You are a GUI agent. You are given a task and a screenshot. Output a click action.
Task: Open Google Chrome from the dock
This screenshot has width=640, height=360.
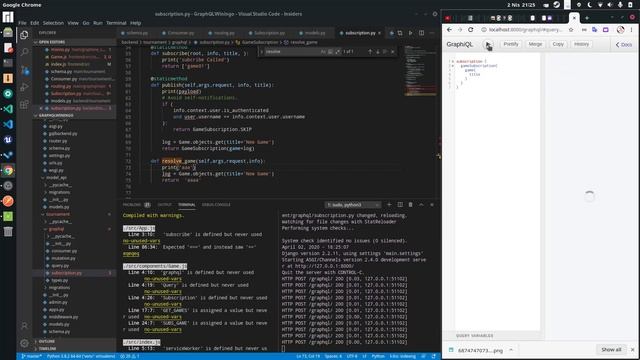(8, 170)
